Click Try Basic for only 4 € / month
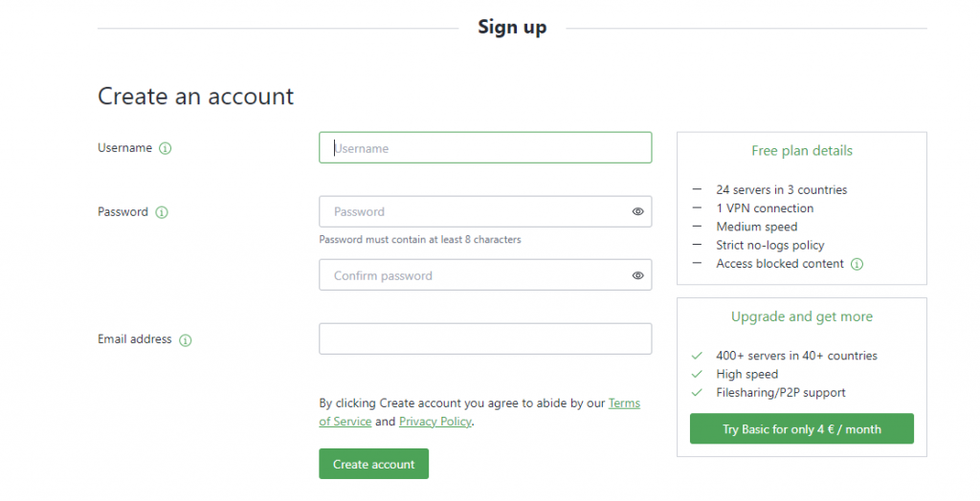 (802, 428)
